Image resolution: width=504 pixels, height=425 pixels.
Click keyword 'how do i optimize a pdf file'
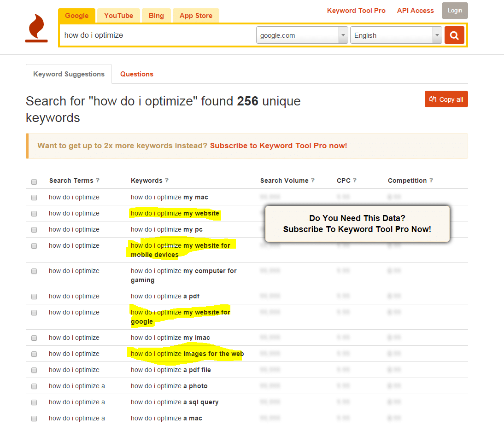[170, 370]
